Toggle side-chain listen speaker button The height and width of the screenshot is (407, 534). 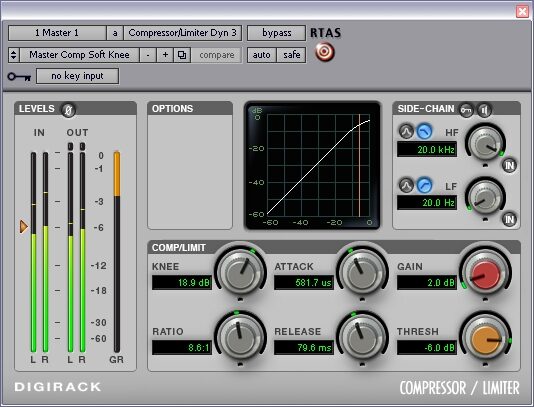[x=484, y=110]
